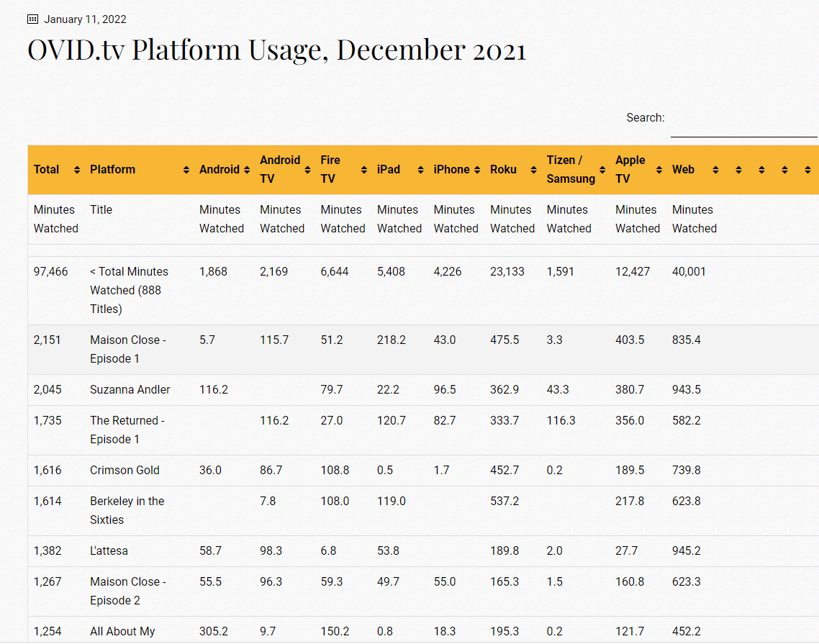Click the iPad value 218.2 for Maison Close Episode 1
This screenshot has width=819, height=644.
[x=392, y=340]
